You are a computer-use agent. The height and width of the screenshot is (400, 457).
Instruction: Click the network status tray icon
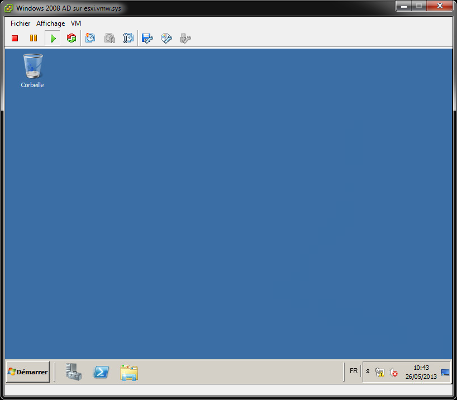point(380,372)
